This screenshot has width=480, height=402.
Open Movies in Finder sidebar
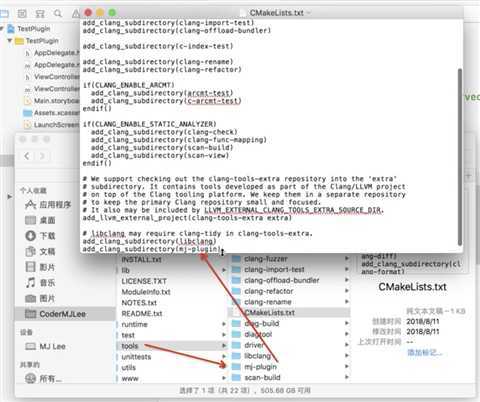click(x=41, y=267)
